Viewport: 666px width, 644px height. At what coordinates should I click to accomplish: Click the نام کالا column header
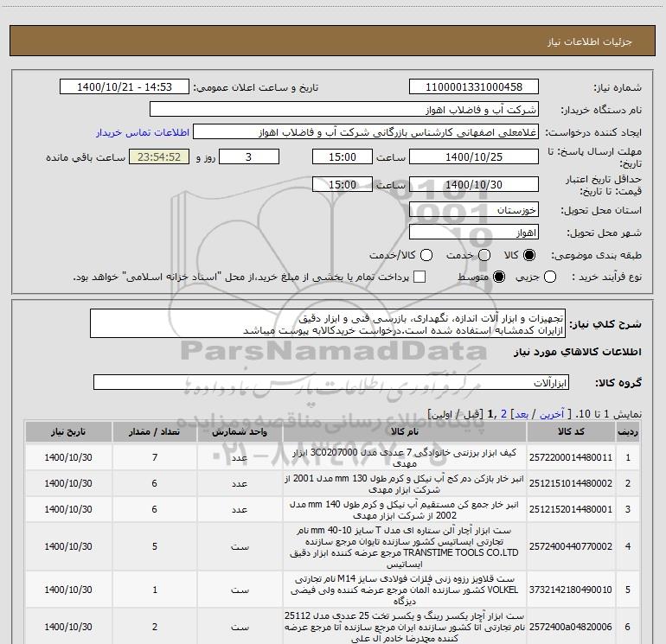point(405,431)
